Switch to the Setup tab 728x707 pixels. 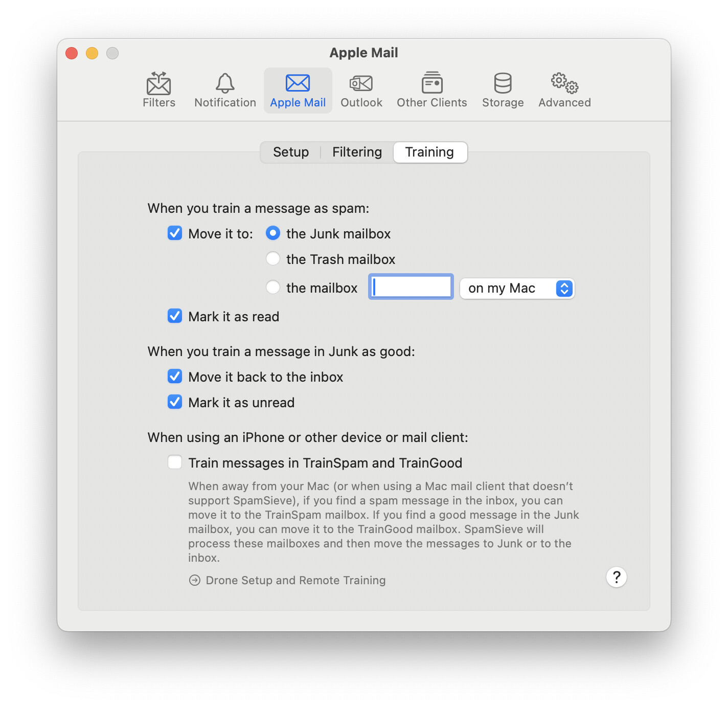[290, 152]
